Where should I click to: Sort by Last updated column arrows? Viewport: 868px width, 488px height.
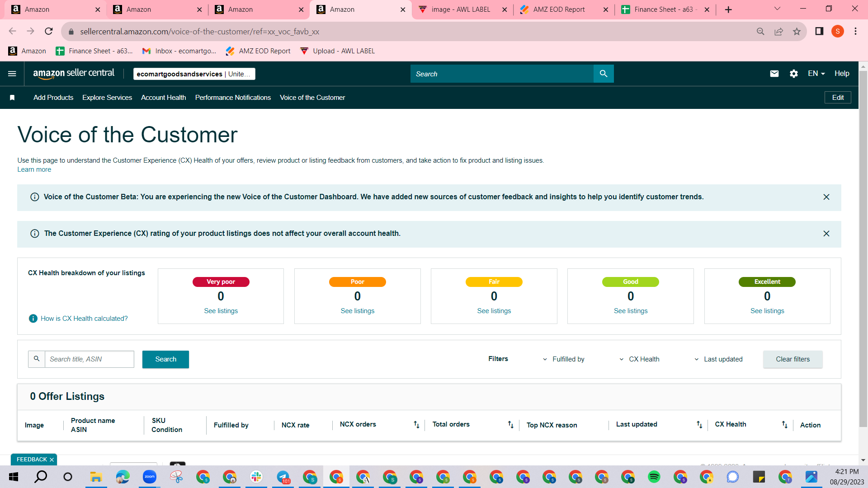[x=699, y=425]
